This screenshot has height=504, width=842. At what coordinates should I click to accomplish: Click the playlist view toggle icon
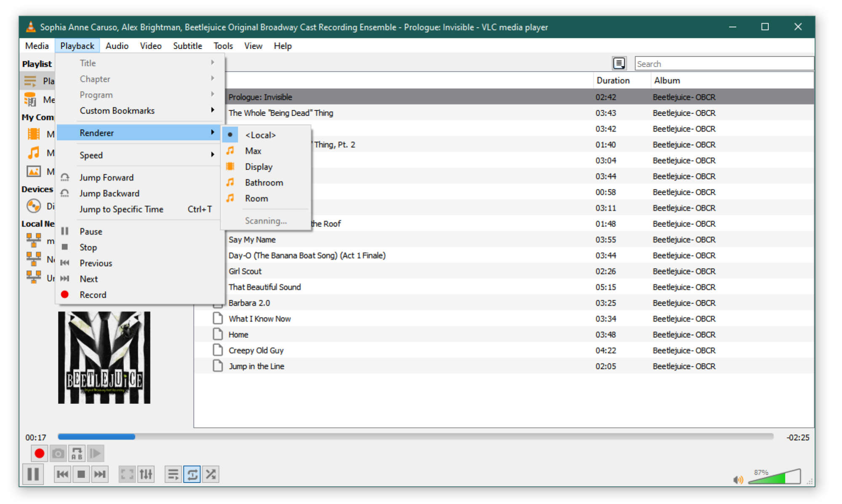click(x=619, y=64)
